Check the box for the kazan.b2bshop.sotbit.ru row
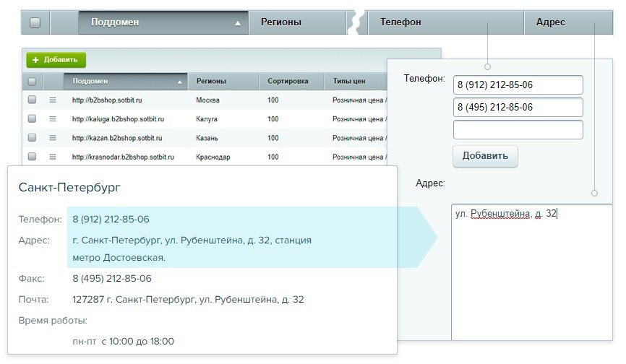 (x=32, y=137)
